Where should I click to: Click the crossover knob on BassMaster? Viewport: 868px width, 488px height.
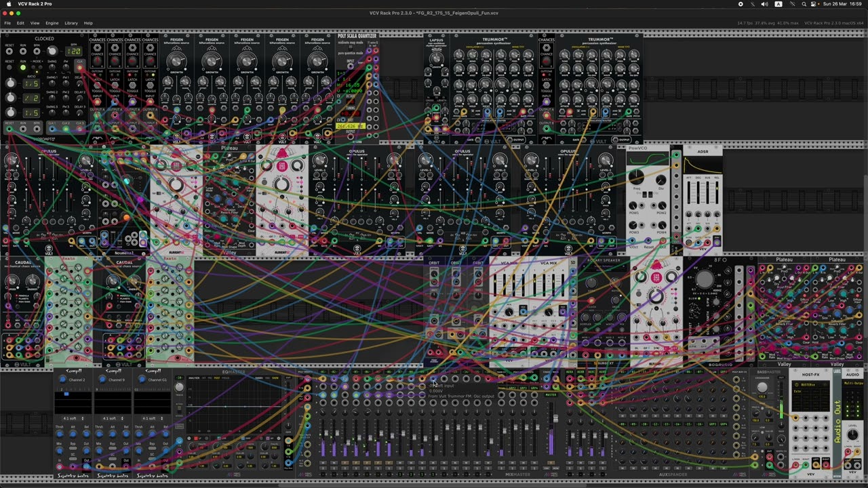tap(762, 388)
